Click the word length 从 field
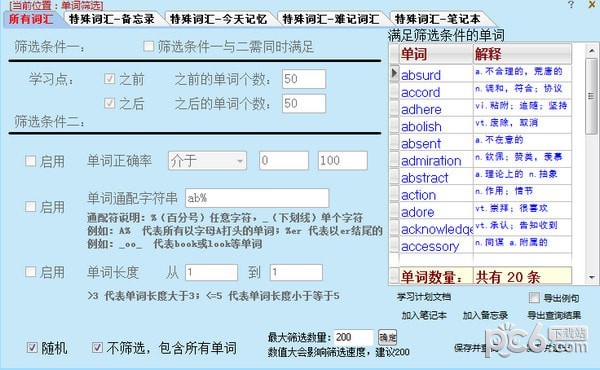The image size is (600, 370). [211, 272]
